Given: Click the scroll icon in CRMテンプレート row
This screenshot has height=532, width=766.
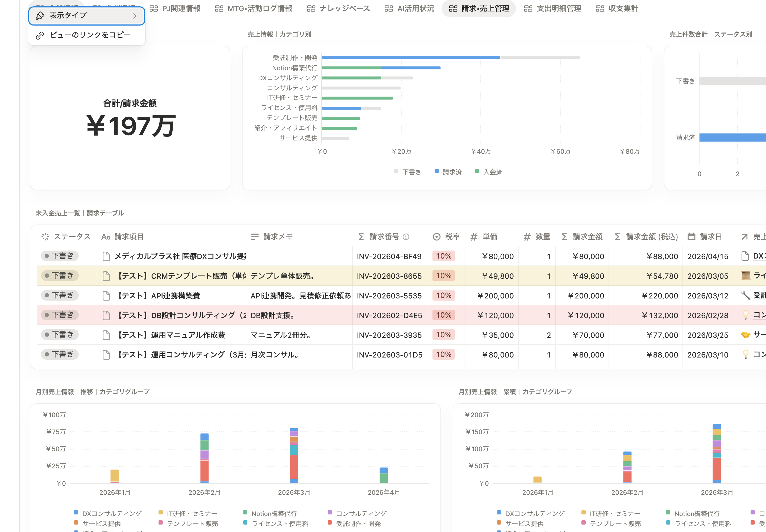Looking at the screenshot, I should pyautogui.click(x=745, y=276).
